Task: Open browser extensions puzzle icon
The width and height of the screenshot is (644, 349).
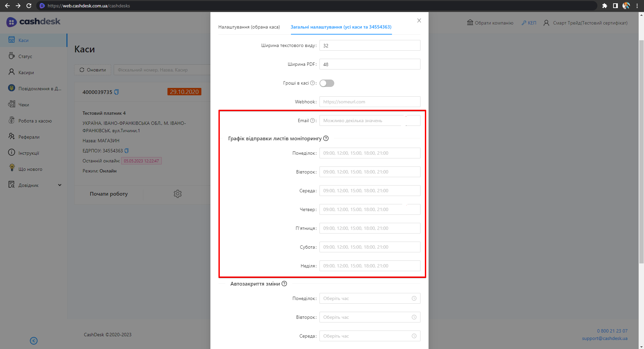Action: coord(604,6)
